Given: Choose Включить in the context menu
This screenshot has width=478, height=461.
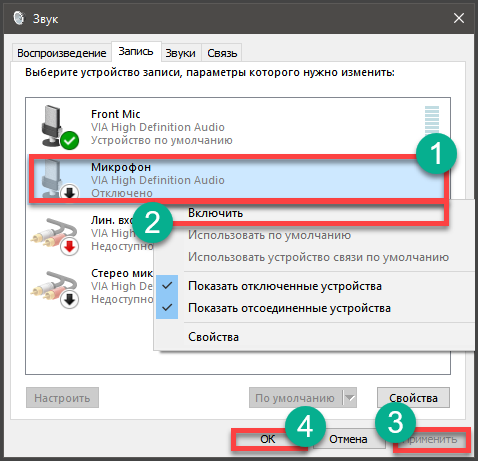Looking at the screenshot, I should click(x=215, y=213).
